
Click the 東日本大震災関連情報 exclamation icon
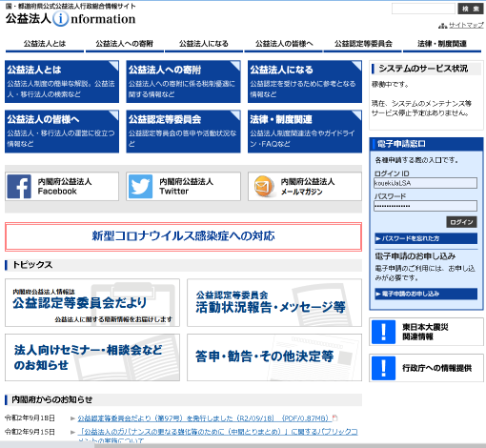(383, 332)
